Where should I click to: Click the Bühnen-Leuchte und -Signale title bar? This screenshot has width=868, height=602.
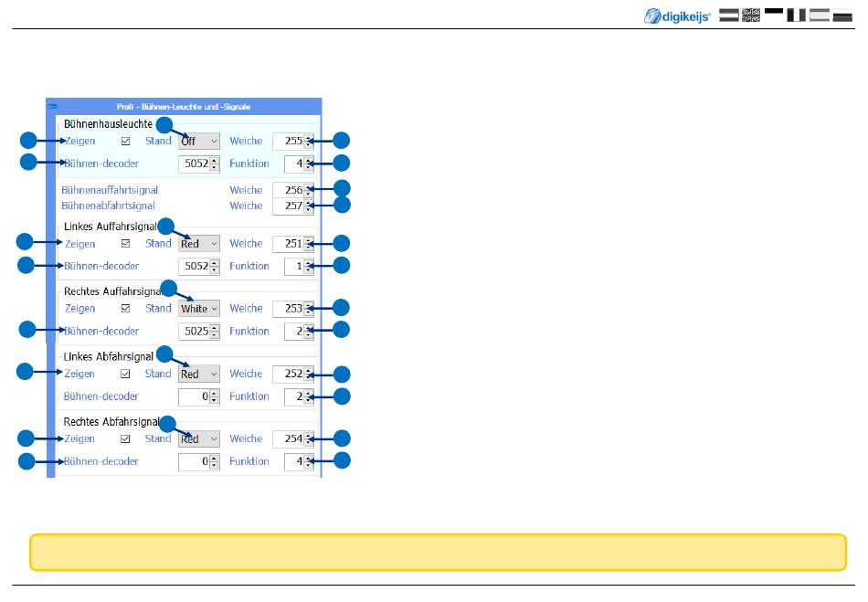coord(184,106)
